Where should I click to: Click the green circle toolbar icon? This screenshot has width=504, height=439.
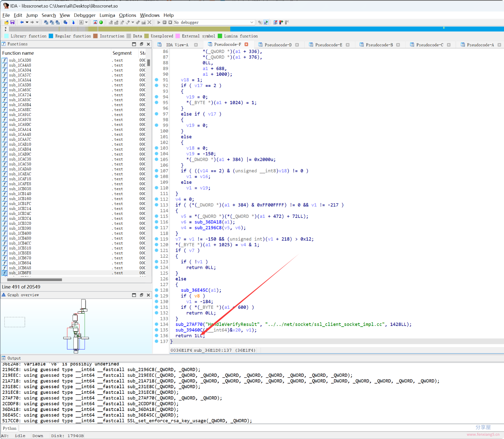(101, 22)
